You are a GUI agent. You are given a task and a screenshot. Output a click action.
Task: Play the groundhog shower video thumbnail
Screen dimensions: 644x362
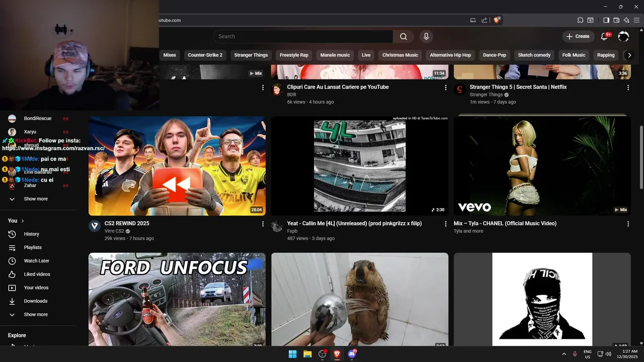pyautogui.click(x=360, y=299)
